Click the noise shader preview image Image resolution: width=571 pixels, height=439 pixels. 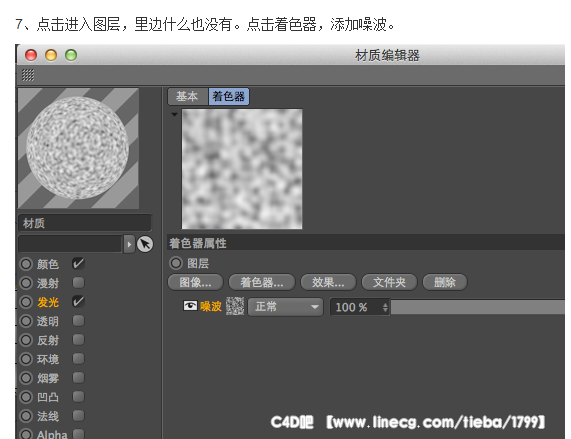242,169
